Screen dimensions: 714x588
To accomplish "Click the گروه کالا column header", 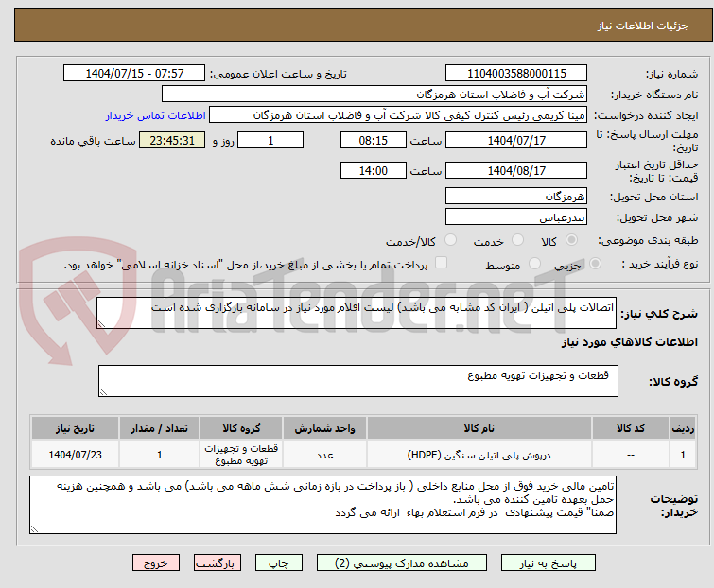I will coord(241,428).
